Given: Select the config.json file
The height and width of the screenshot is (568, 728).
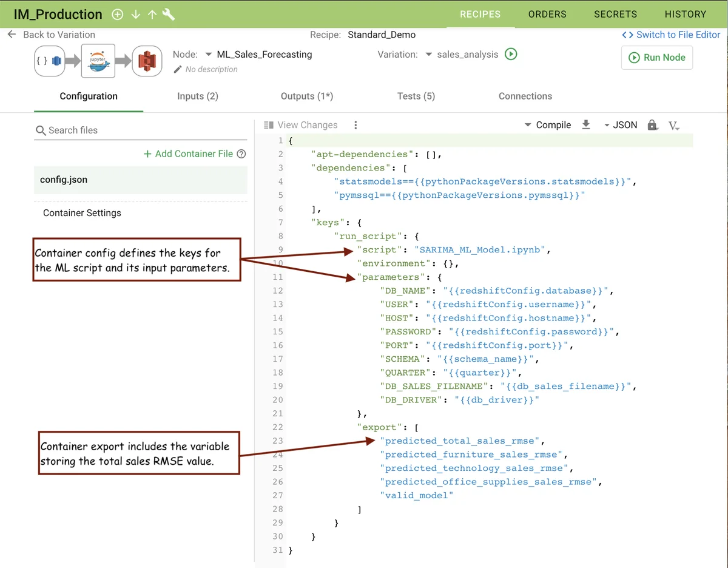Looking at the screenshot, I should pos(62,180).
